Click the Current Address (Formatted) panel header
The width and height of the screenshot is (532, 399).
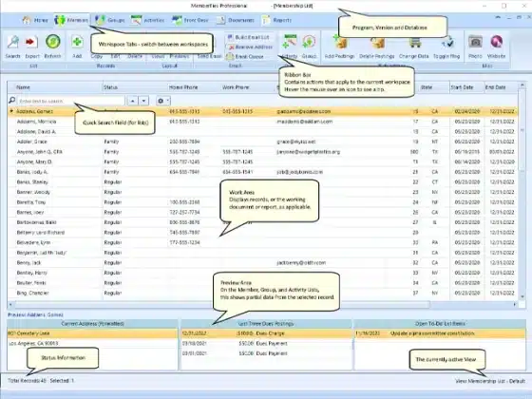tap(92, 324)
